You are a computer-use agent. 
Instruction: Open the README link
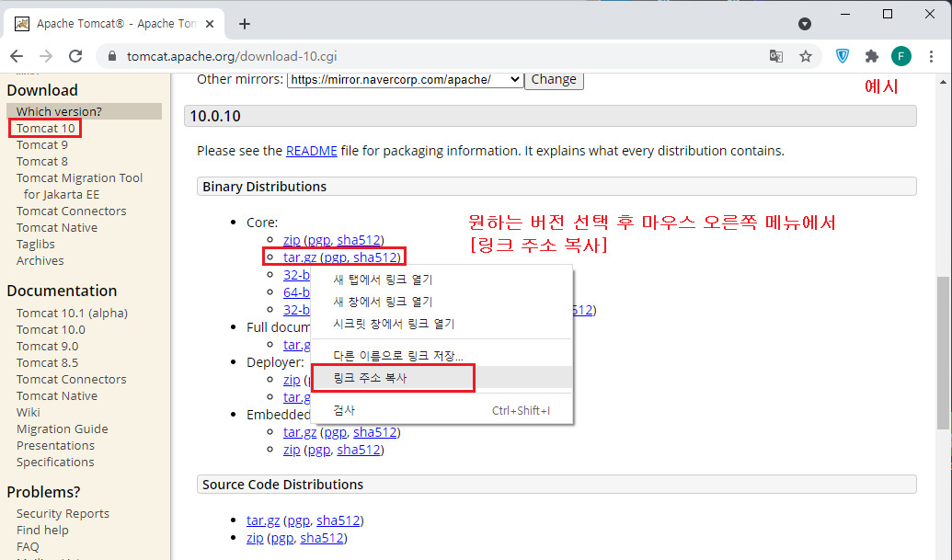[x=312, y=151]
